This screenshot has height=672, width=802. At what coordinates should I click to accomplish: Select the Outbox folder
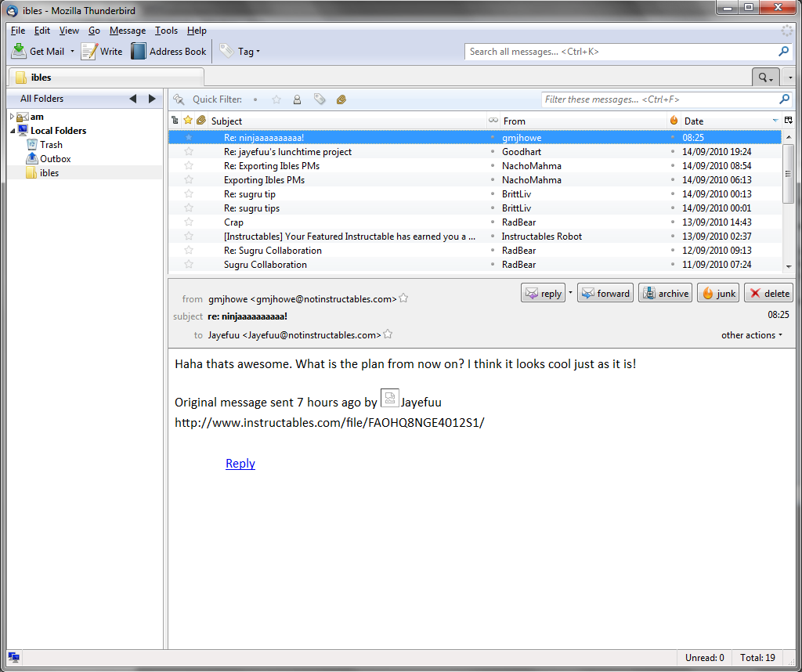tap(56, 158)
